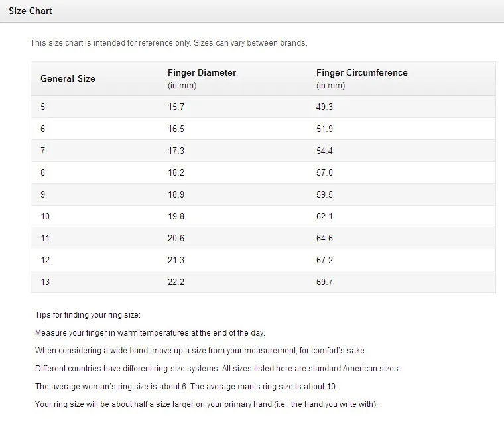Click the 18.9 diameter cell
The width and height of the screenshot is (504, 435).
tap(176, 194)
